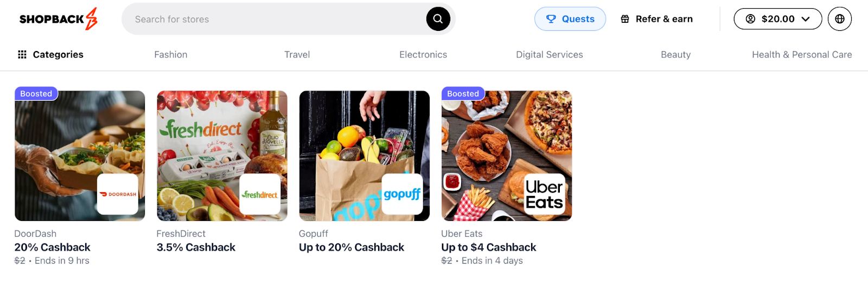Go to Digital Services category
Image resolution: width=868 pixels, height=291 pixels.
point(550,54)
